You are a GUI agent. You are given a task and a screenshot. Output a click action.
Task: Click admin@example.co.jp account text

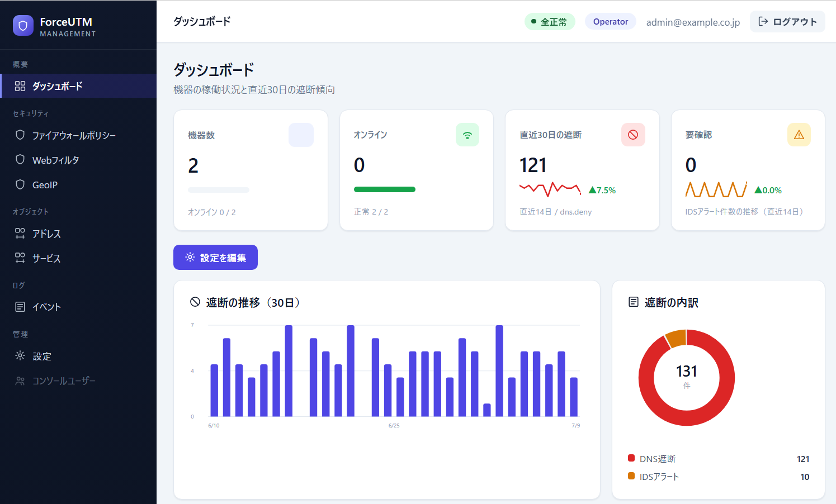point(693,22)
